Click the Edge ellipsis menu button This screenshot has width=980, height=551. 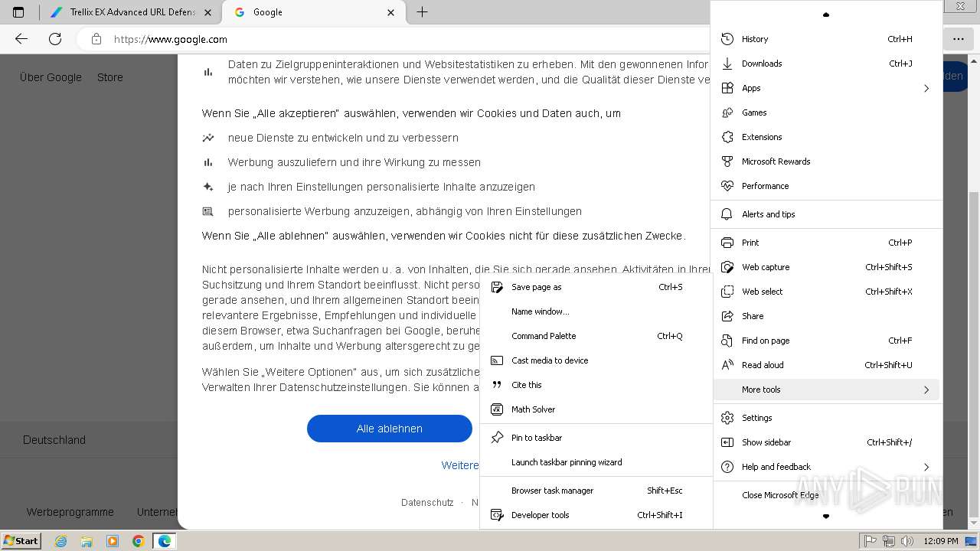[959, 39]
